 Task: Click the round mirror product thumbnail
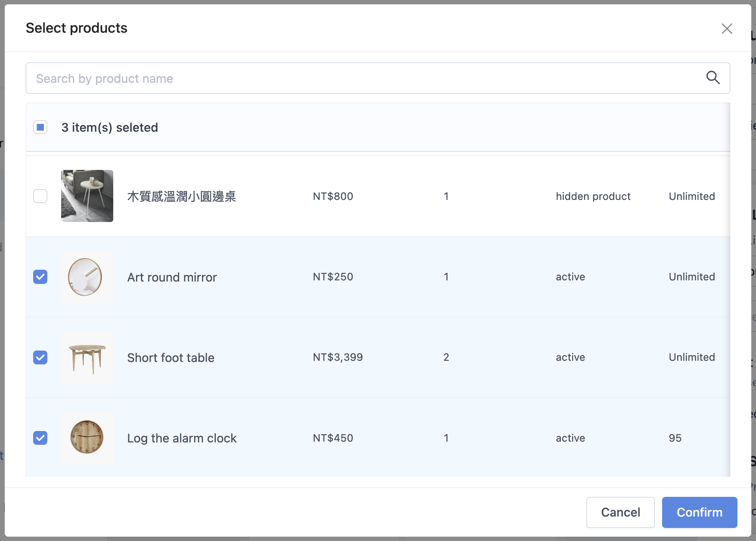[87, 277]
